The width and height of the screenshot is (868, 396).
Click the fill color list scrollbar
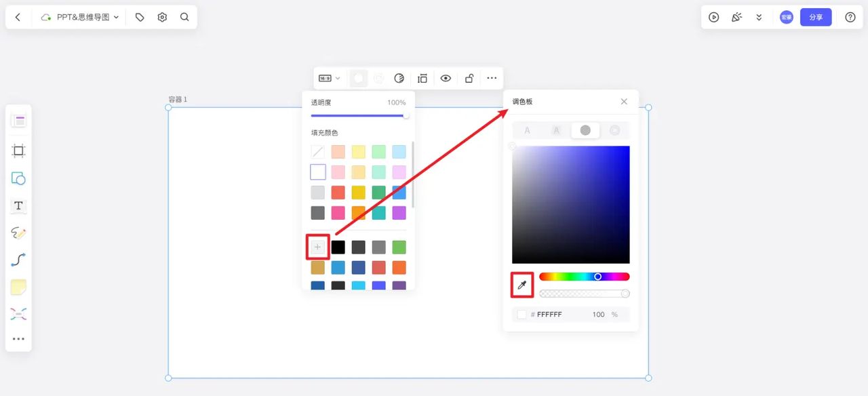(413, 174)
